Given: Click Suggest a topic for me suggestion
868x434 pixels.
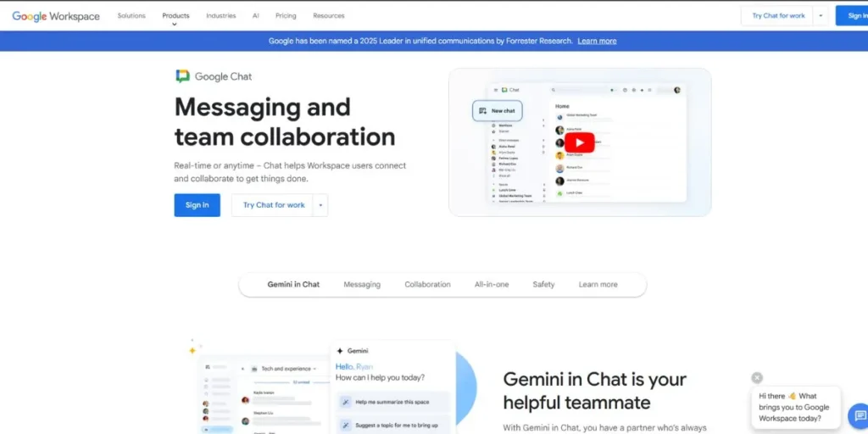Looking at the screenshot, I should (x=392, y=426).
